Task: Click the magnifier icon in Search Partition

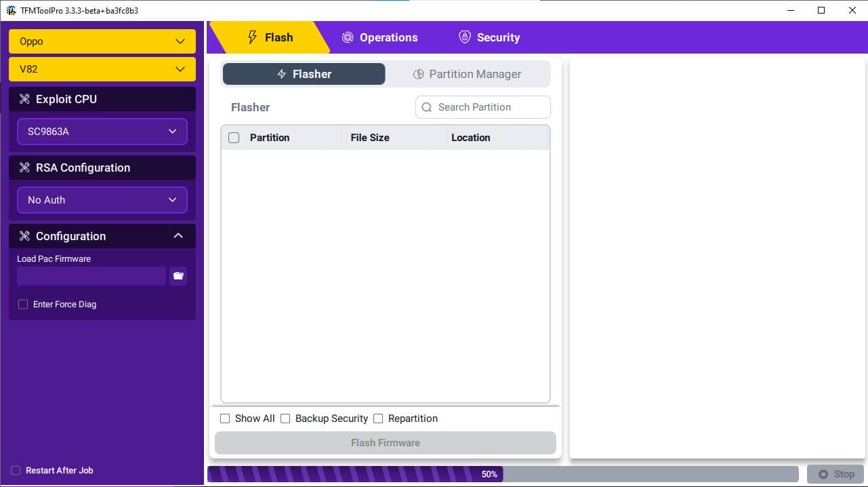Action: [x=426, y=107]
